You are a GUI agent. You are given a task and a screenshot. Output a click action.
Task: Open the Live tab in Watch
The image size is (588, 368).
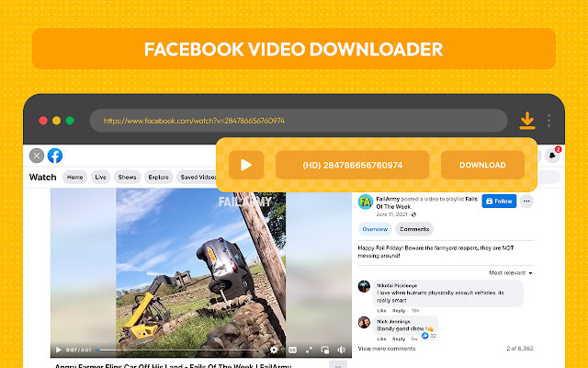click(100, 178)
